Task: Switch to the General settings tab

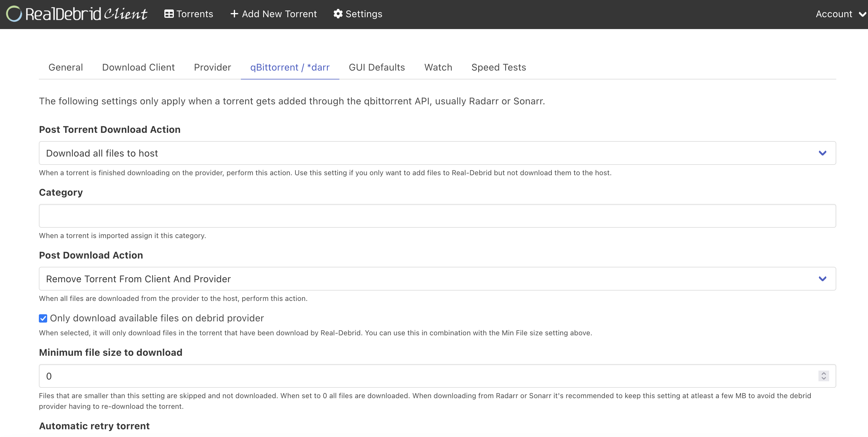Action: pyautogui.click(x=66, y=67)
